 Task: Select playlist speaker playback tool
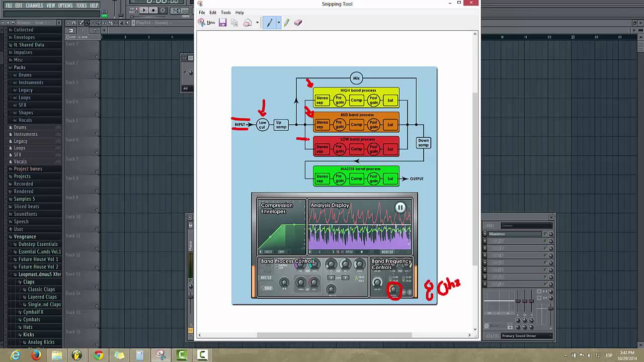[x=127, y=23]
